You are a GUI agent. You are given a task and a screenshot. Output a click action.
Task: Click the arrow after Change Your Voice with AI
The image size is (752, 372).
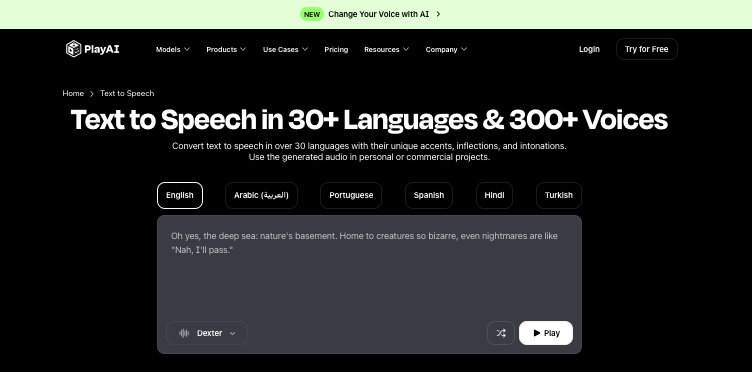[438, 14]
